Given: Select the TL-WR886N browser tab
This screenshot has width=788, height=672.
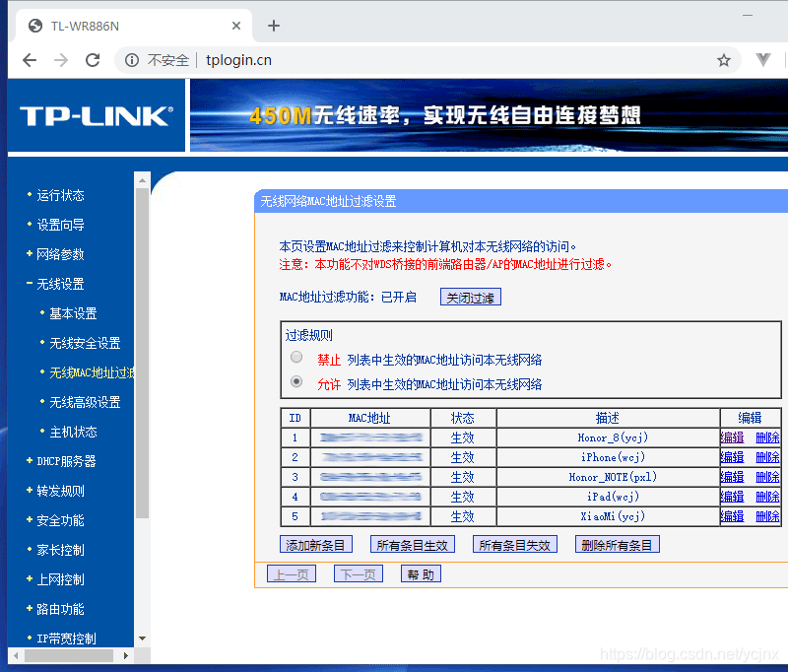Looking at the screenshot, I should (x=134, y=26).
